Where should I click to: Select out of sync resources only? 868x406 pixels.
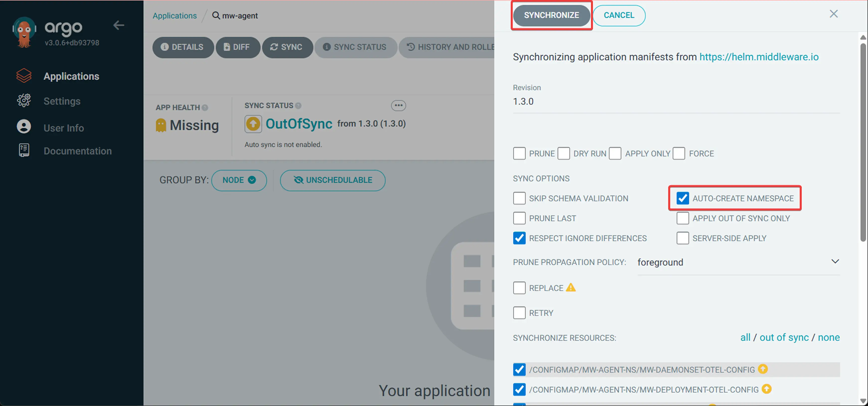(784, 337)
